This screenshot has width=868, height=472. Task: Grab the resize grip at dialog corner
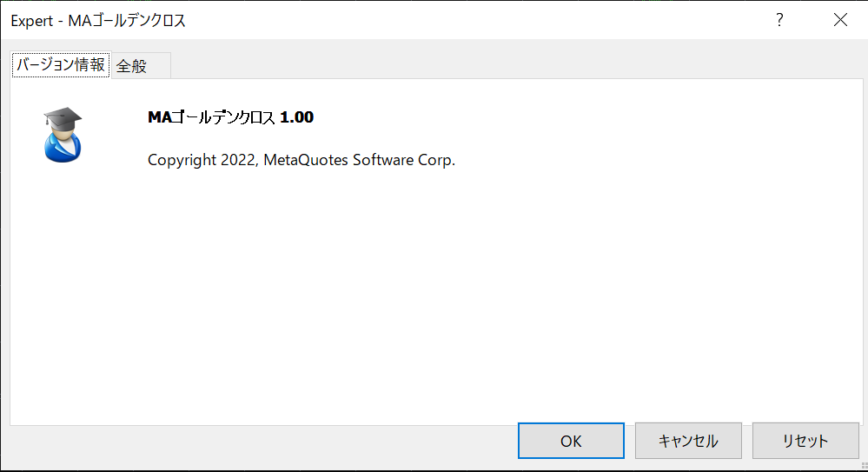pyautogui.click(x=864, y=467)
